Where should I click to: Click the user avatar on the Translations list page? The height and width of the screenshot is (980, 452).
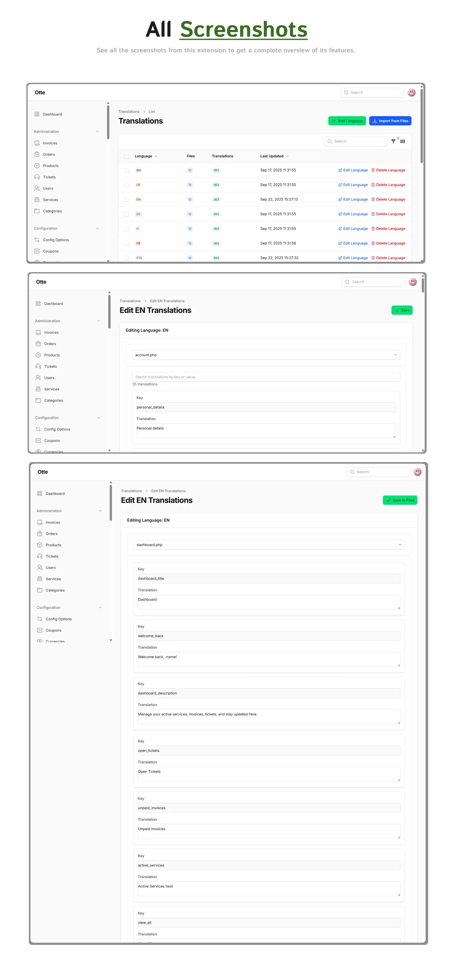(x=411, y=93)
